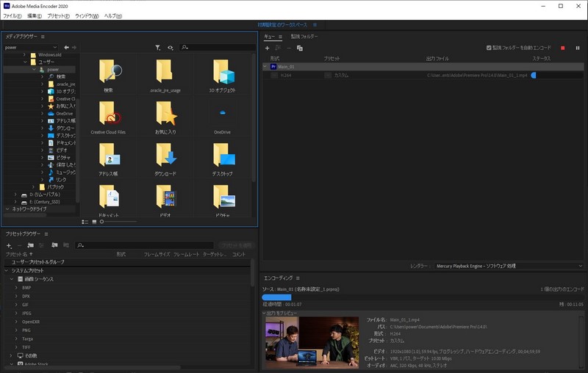
Task: Expand the OpenEXR preset group
Action: point(16,322)
